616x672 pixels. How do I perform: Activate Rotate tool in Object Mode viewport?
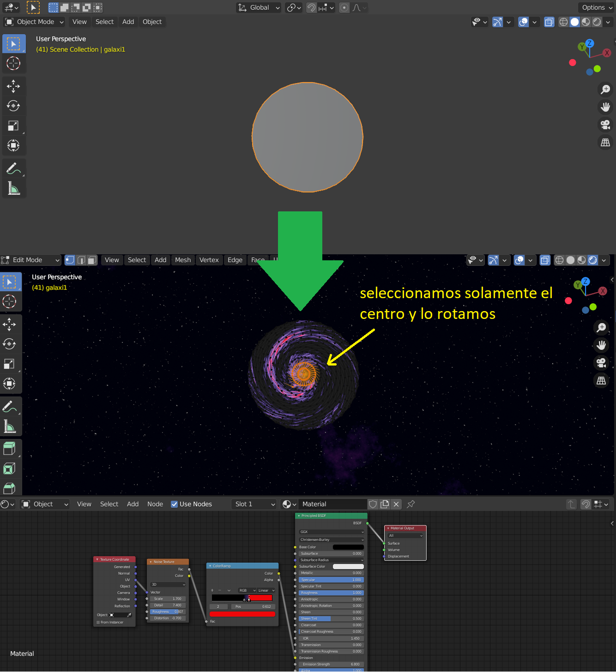tap(13, 106)
